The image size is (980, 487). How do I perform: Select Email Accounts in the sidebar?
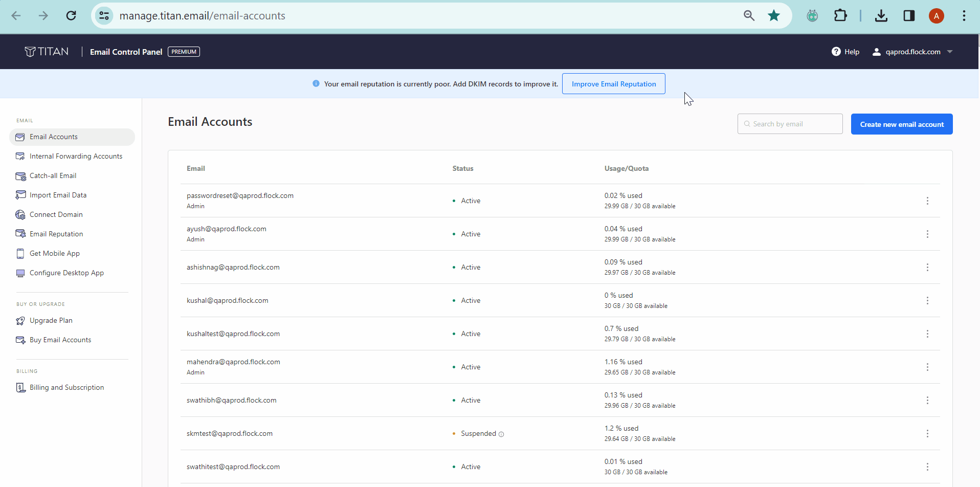coord(53,137)
